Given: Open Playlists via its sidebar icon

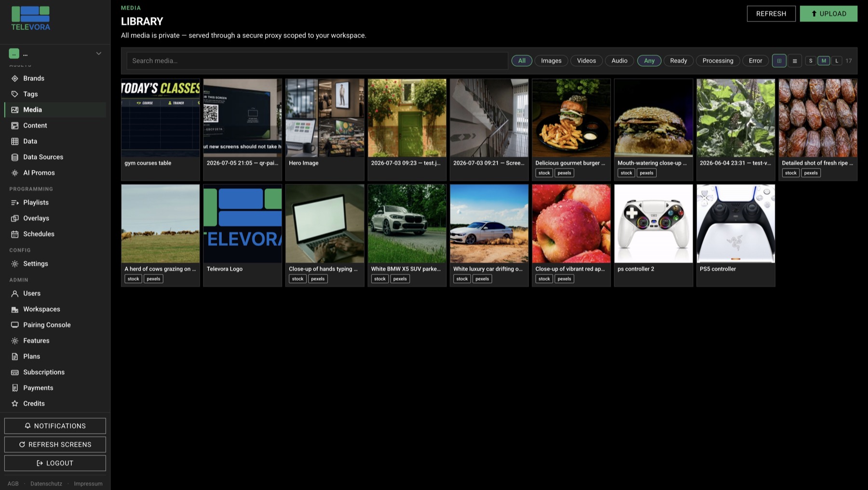Looking at the screenshot, I should [15, 203].
